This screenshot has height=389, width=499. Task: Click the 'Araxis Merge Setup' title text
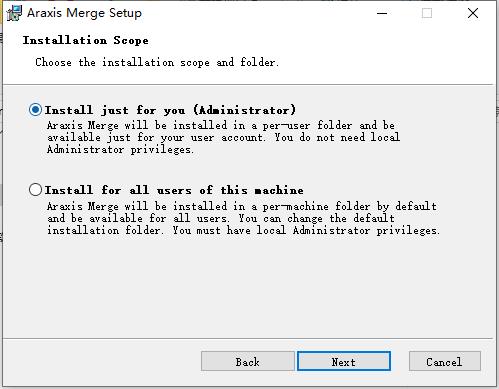click(84, 13)
